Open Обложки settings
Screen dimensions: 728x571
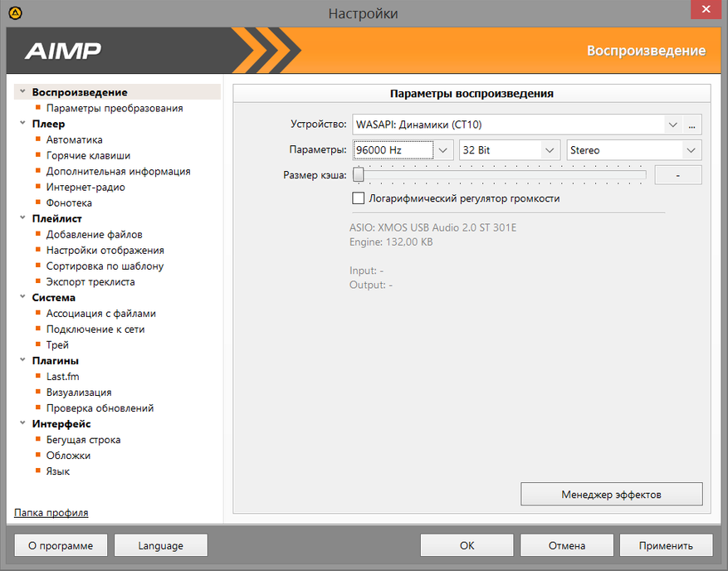click(x=68, y=455)
